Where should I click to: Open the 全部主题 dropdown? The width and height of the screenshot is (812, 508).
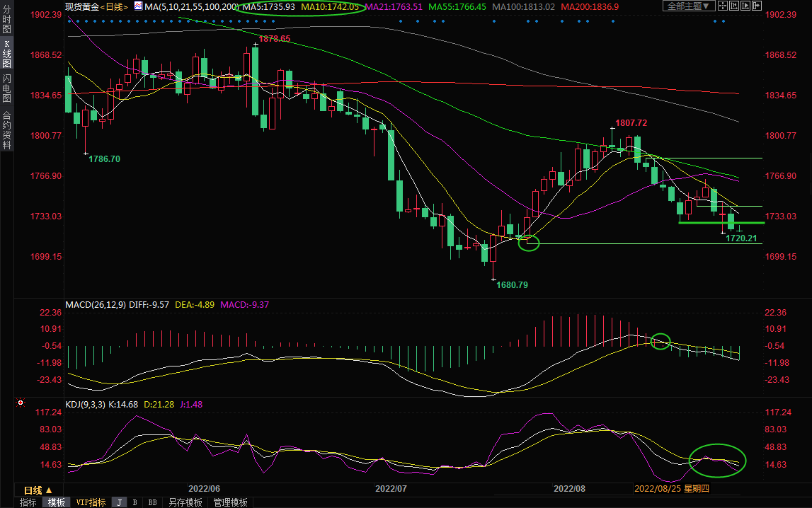click(x=689, y=6)
